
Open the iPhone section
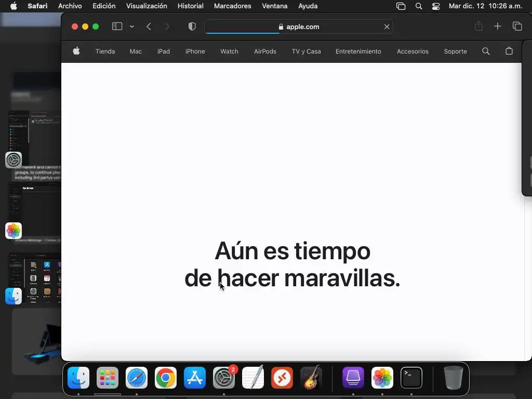[x=195, y=51]
